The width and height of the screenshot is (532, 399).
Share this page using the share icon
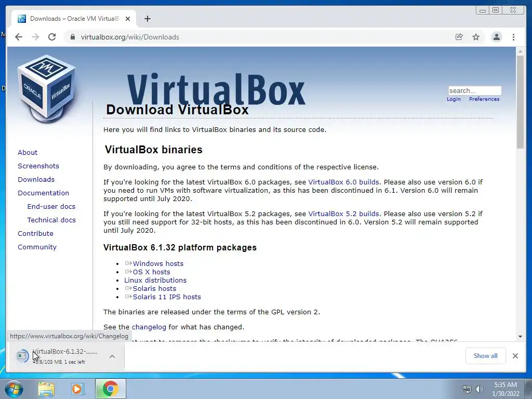459,37
